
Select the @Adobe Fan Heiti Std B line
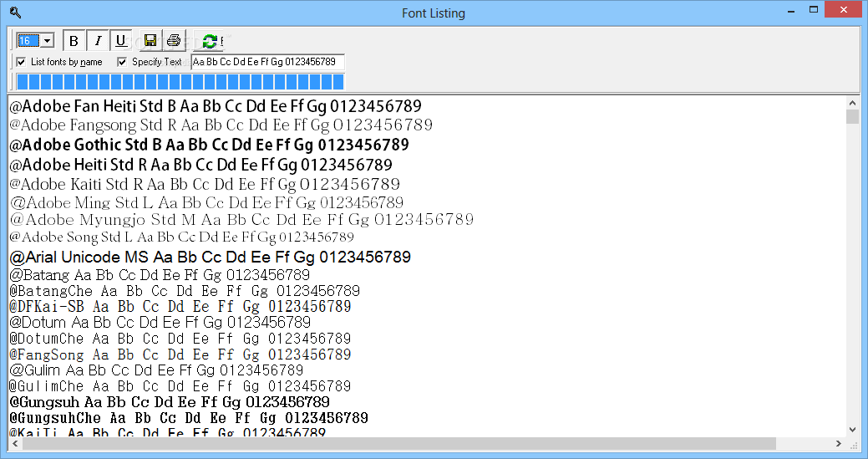tap(216, 105)
